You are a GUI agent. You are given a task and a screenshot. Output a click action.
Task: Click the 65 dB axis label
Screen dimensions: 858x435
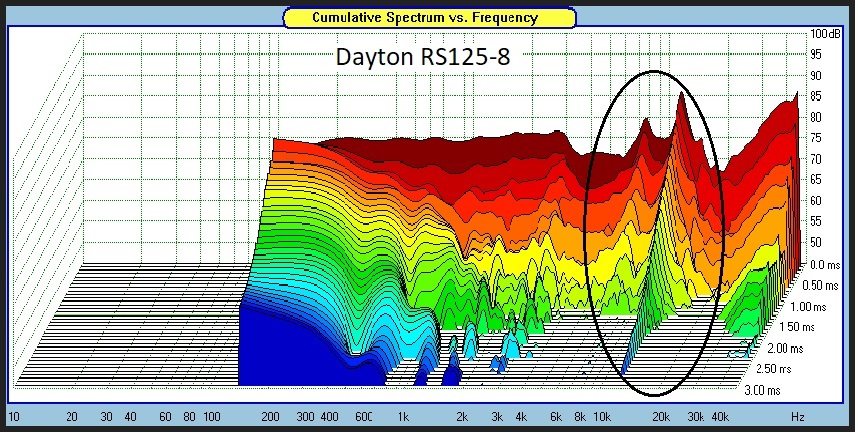(816, 179)
